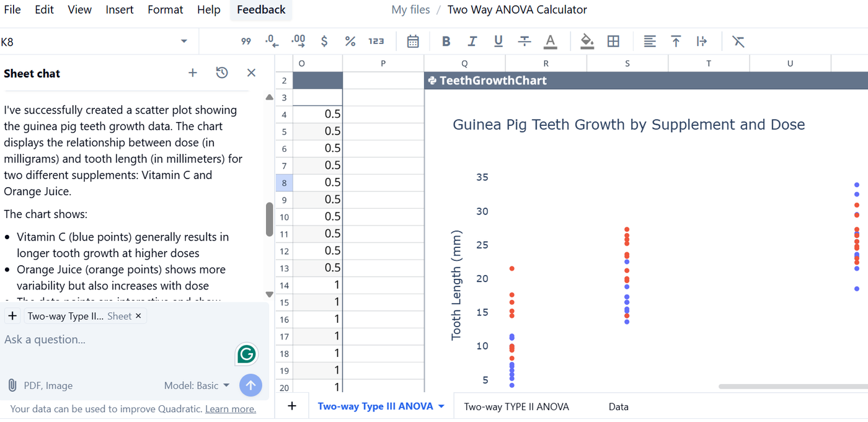Toggle italic formatting

[x=472, y=42]
